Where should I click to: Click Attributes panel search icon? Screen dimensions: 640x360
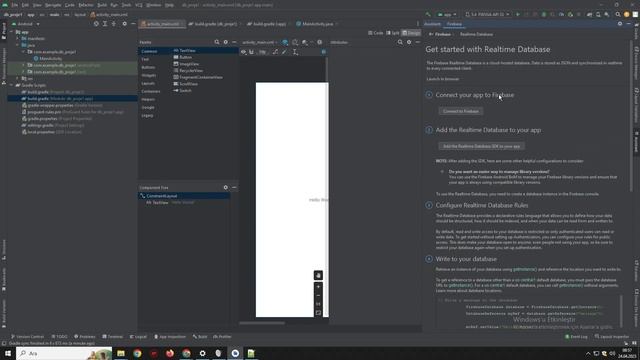click(400, 42)
